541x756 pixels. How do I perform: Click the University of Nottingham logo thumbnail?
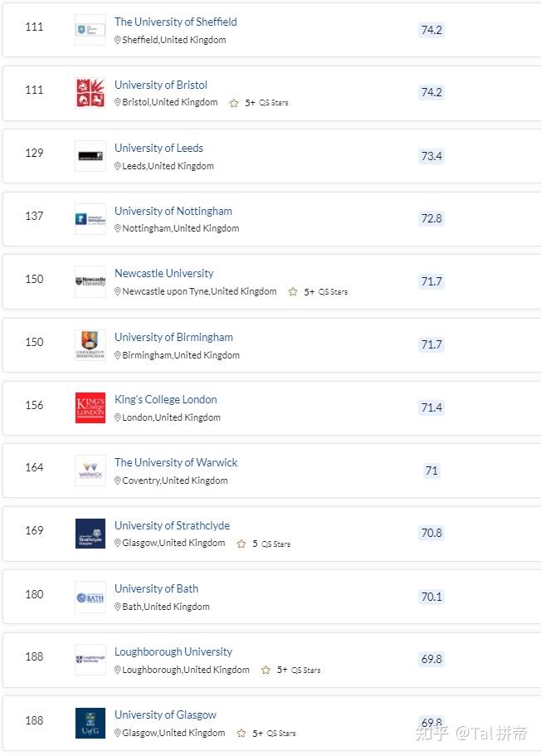90,219
